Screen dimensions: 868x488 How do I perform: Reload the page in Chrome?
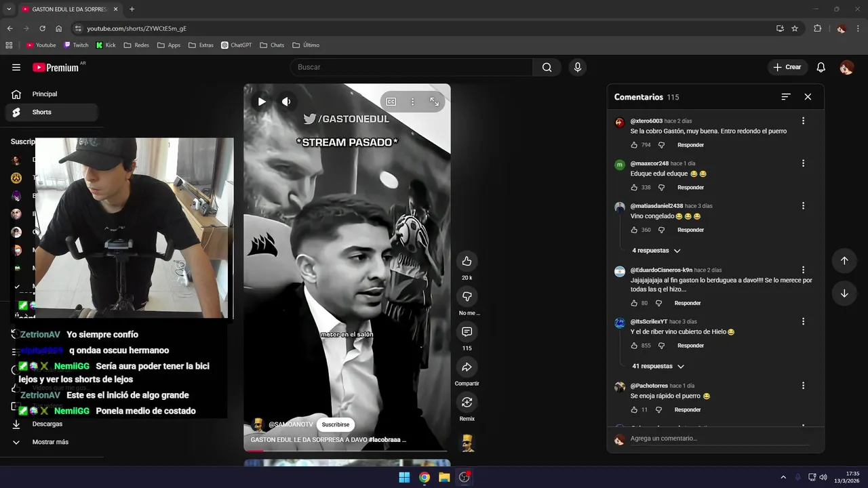42,28
